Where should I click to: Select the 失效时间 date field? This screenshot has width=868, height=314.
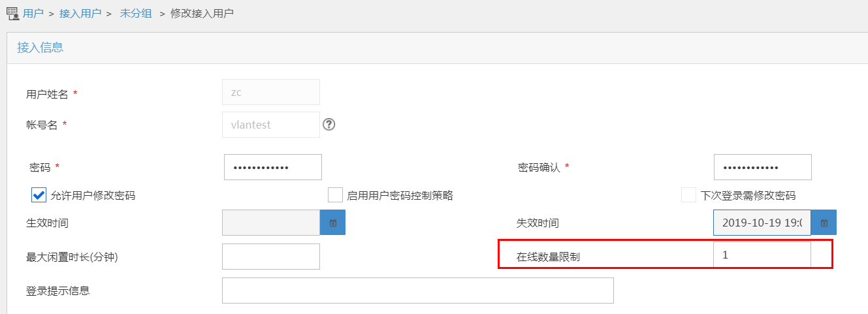(762, 223)
